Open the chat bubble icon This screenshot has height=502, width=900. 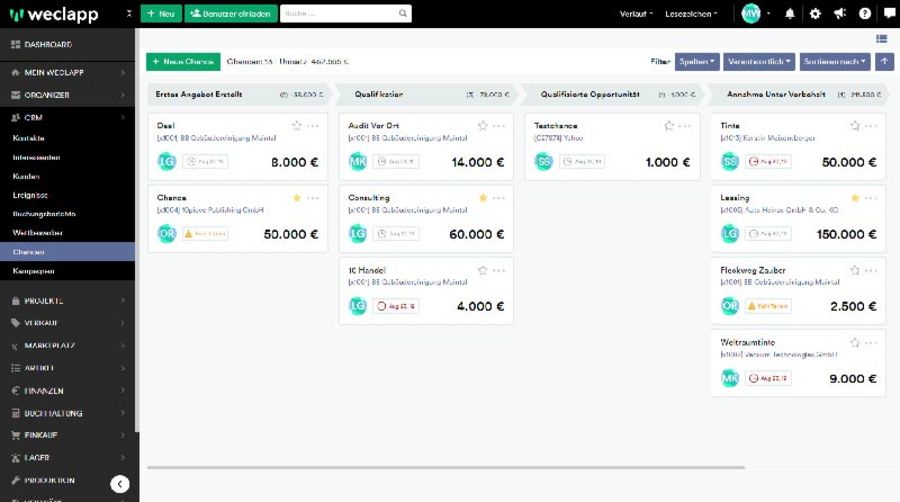[889, 14]
